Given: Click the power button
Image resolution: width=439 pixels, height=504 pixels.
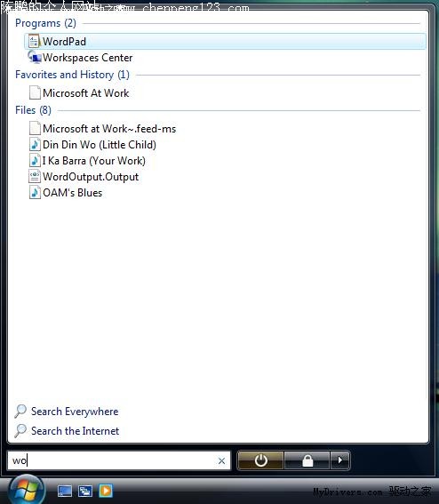Looking at the screenshot, I should [x=260, y=460].
